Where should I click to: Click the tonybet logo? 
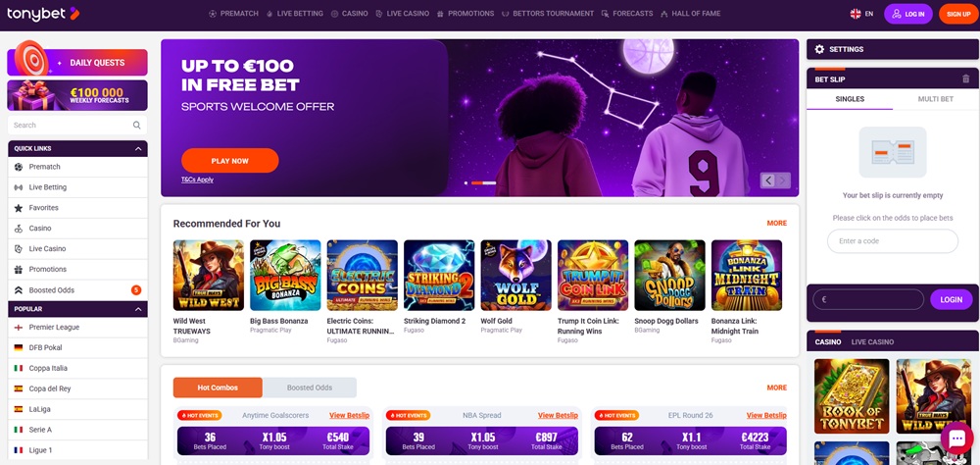pos(43,13)
